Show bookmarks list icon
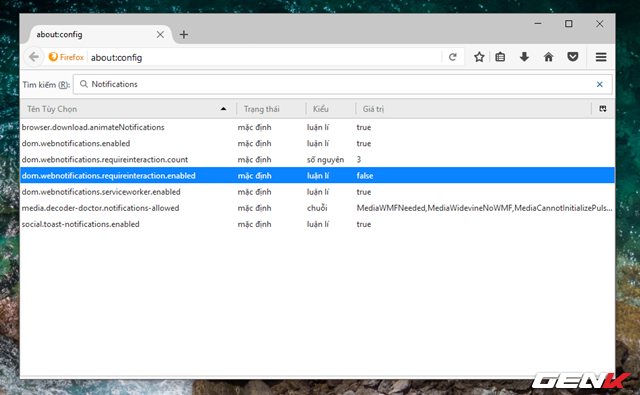Viewport: 640px width, 395px height. click(500, 57)
